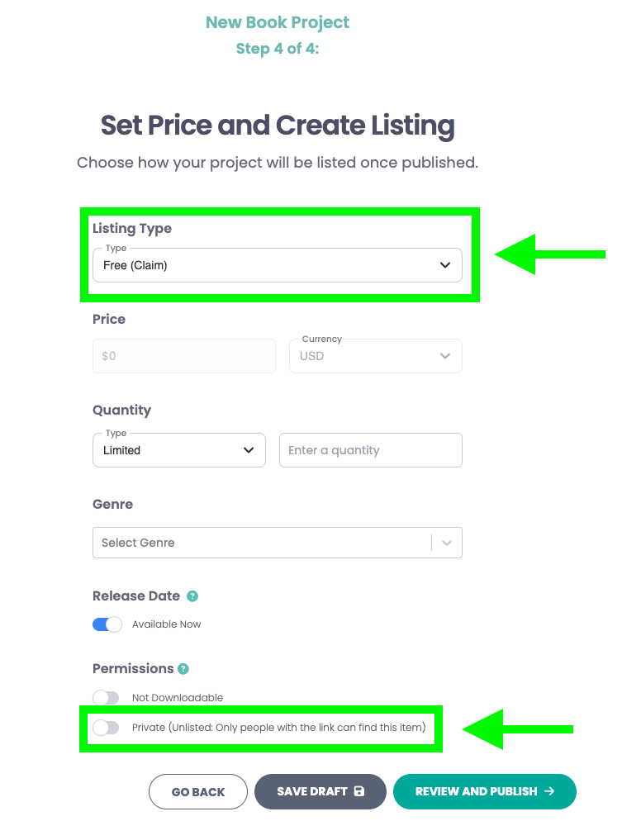Open the USD currency dropdown
Screen dimensions: 622x840
point(376,356)
